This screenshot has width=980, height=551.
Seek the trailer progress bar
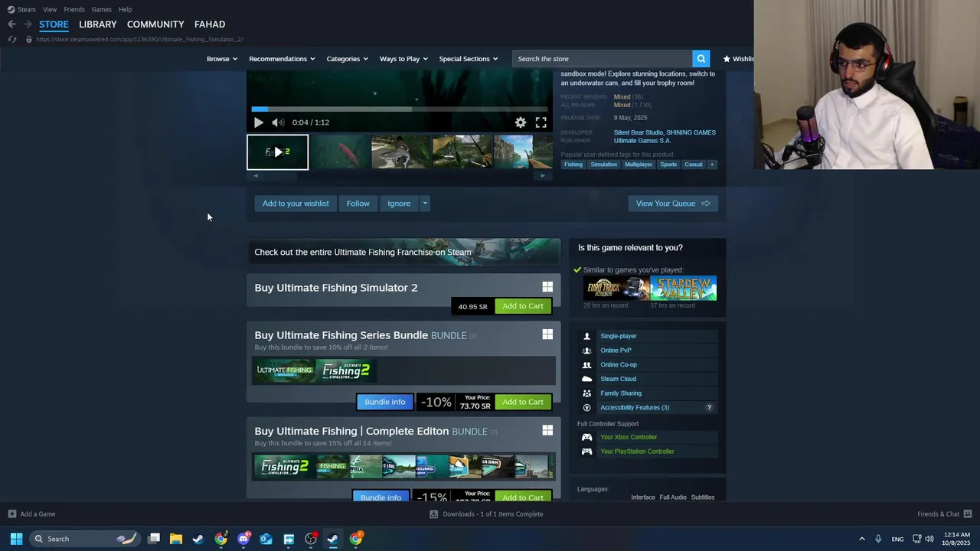tap(400, 109)
